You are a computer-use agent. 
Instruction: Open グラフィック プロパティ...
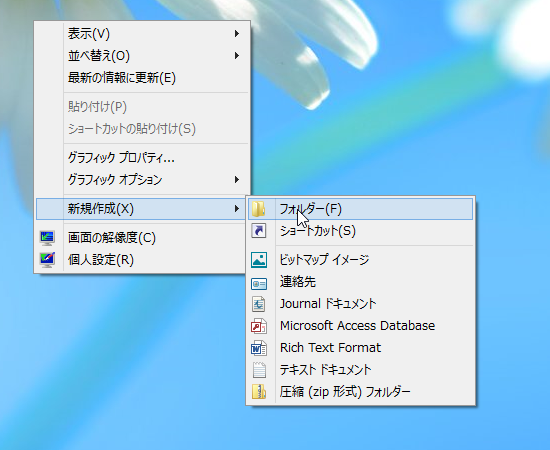coord(142,157)
